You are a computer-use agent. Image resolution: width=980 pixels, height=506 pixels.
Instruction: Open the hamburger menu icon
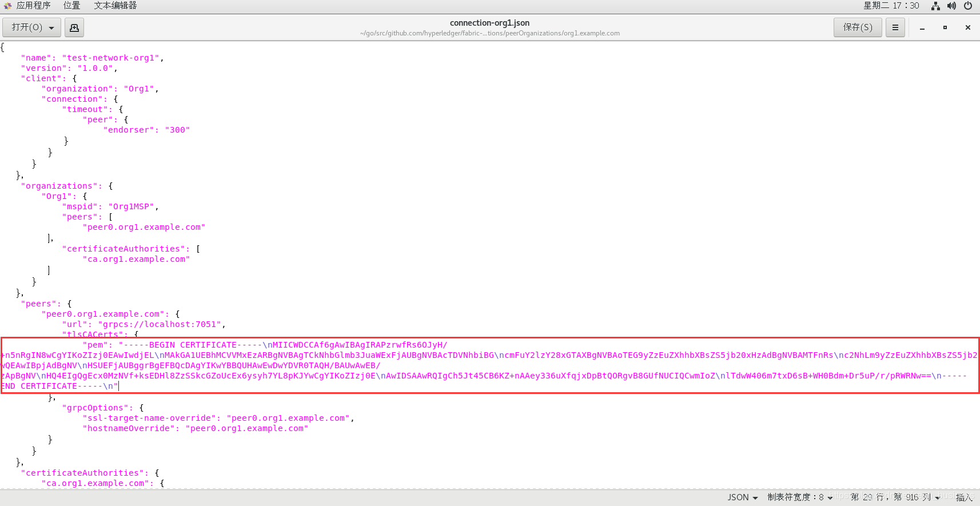click(895, 27)
